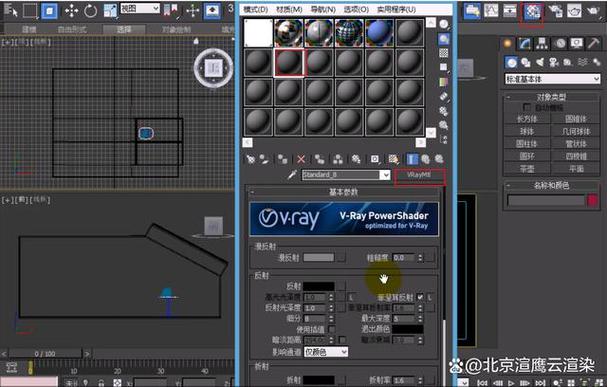Image resolution: width=607 pixels, height=387 pixels.
Task: Click the 退出颜色 exit color swatch
Action: (408, 329)
